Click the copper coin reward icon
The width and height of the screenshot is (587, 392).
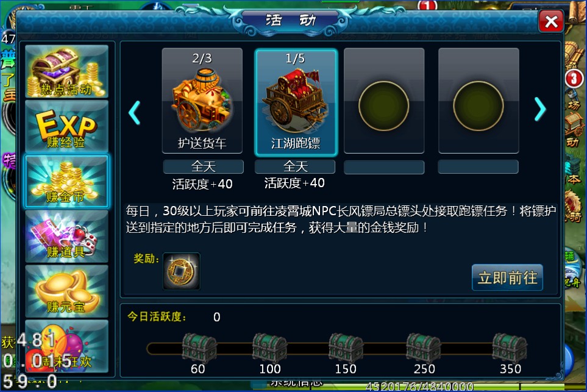click(x=182, y=271)
